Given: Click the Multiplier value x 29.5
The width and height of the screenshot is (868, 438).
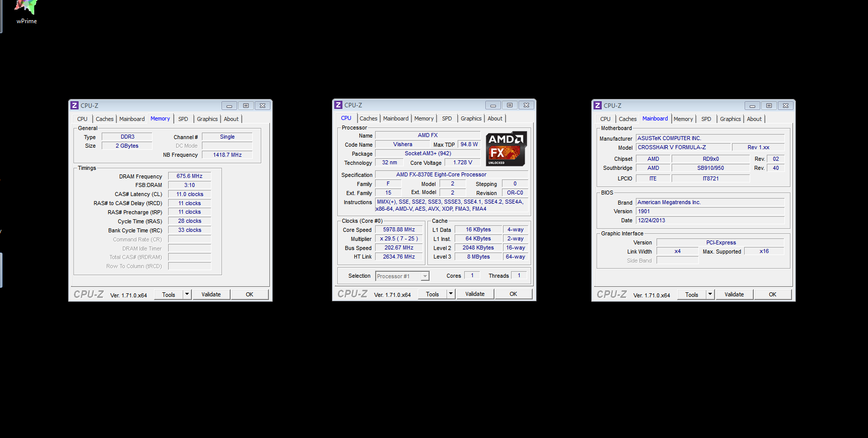Looking at the screenshot, I should [399, 238].
